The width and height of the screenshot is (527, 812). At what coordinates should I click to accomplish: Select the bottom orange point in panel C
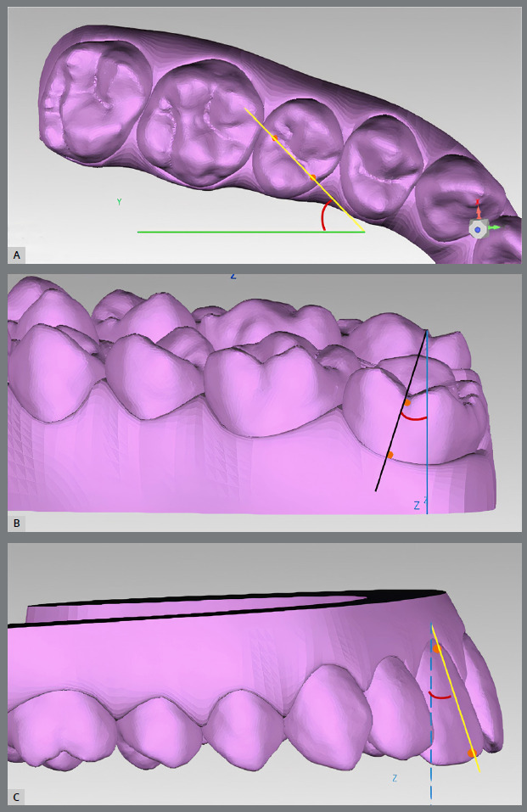[x=472, y=753]
